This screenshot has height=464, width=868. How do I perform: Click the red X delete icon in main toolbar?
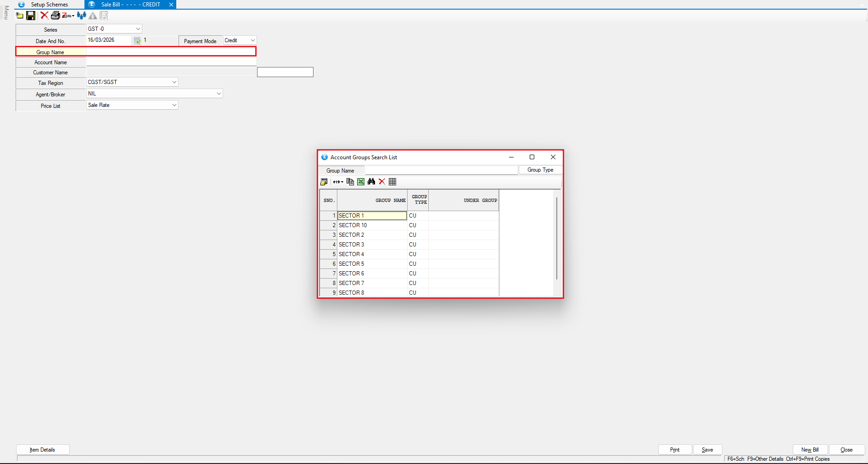click(x=44, y=15)
